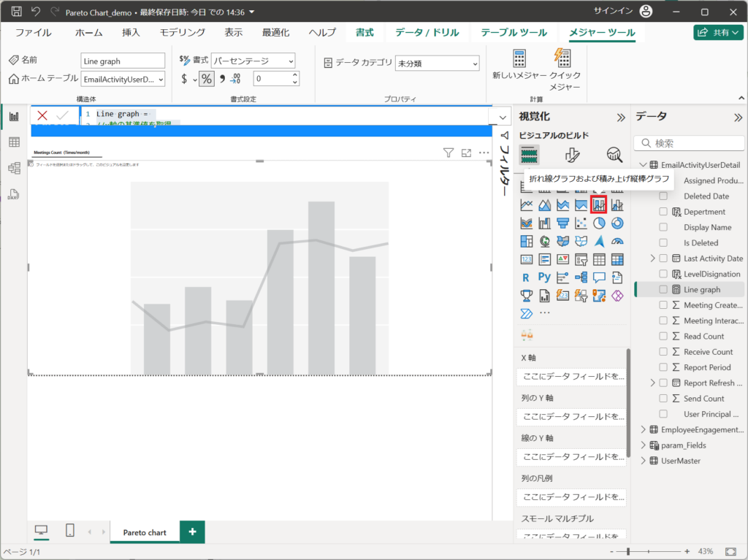
Task: Switch to the Model view icon
Action: tap(14, 168)
